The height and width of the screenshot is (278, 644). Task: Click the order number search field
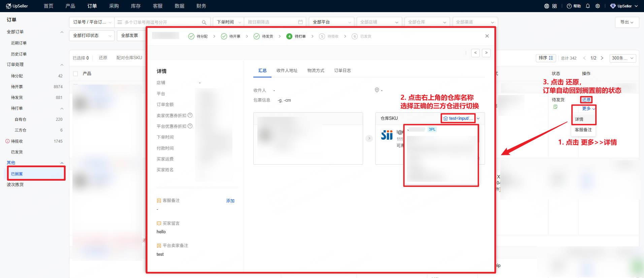(x=162, y=22)
